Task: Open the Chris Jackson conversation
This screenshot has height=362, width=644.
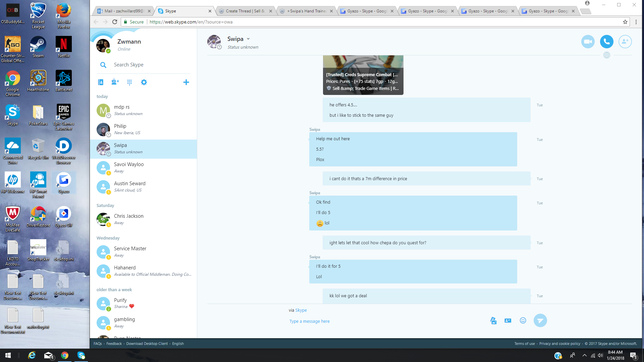Action: 144,219
